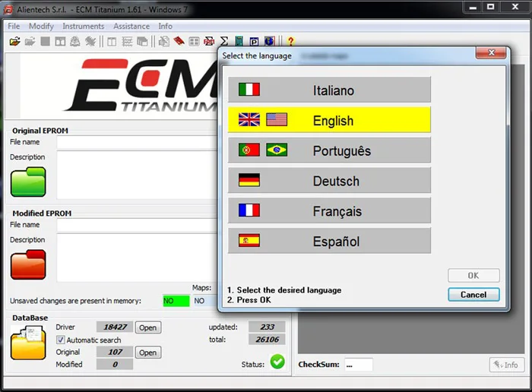532x392 pixels.
Task: Click the Original EPROM File name field
Action: (x=137, y=142)
